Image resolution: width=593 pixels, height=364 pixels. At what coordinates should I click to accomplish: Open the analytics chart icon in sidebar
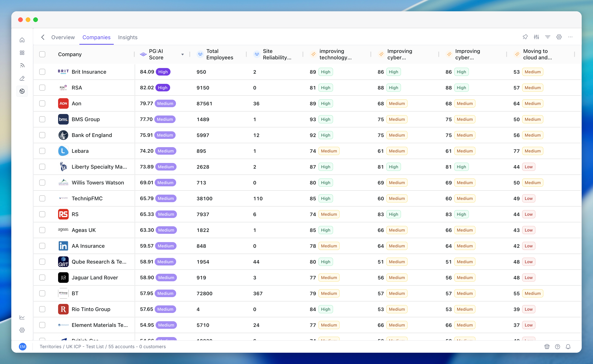coord(22,317)
